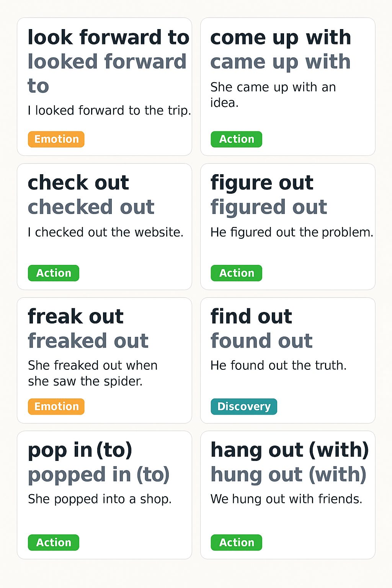Click the Action tag on come up with card
Screen dimensions: 392x588
coord(236,139)
